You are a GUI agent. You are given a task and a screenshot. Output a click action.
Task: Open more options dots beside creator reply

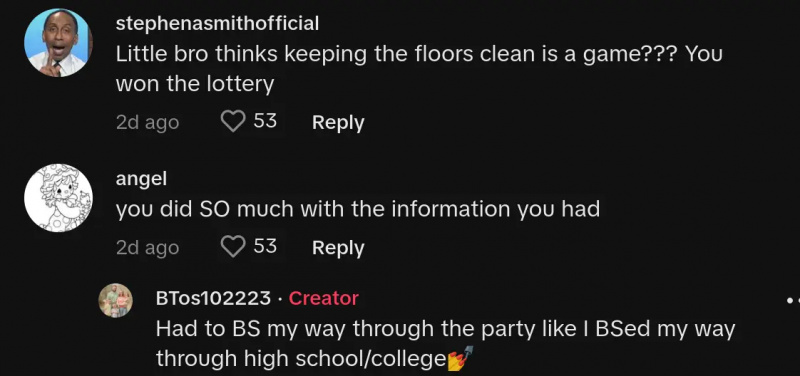793,301
